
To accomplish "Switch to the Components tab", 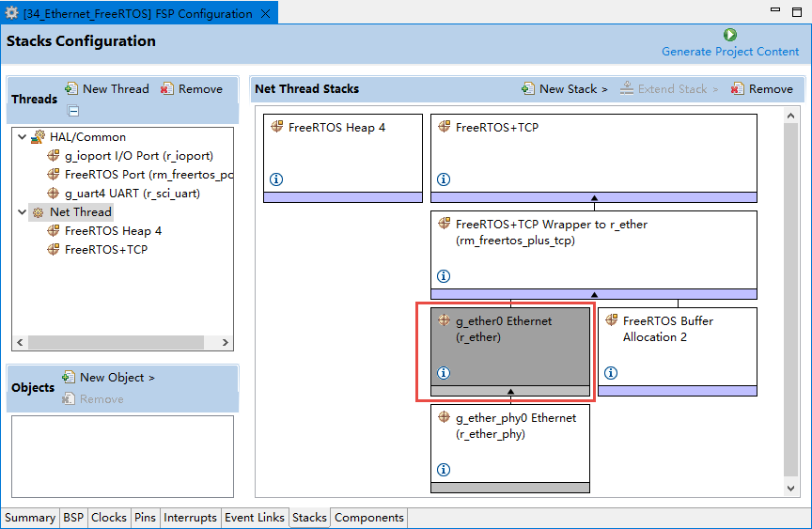I will tap(368, 518).
